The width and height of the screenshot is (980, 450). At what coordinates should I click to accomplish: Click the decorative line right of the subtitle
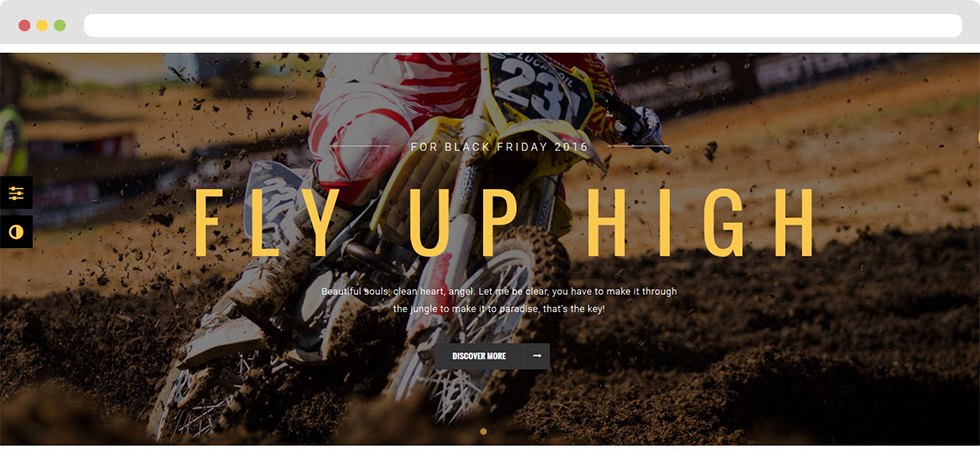click(x=638, y=146)
